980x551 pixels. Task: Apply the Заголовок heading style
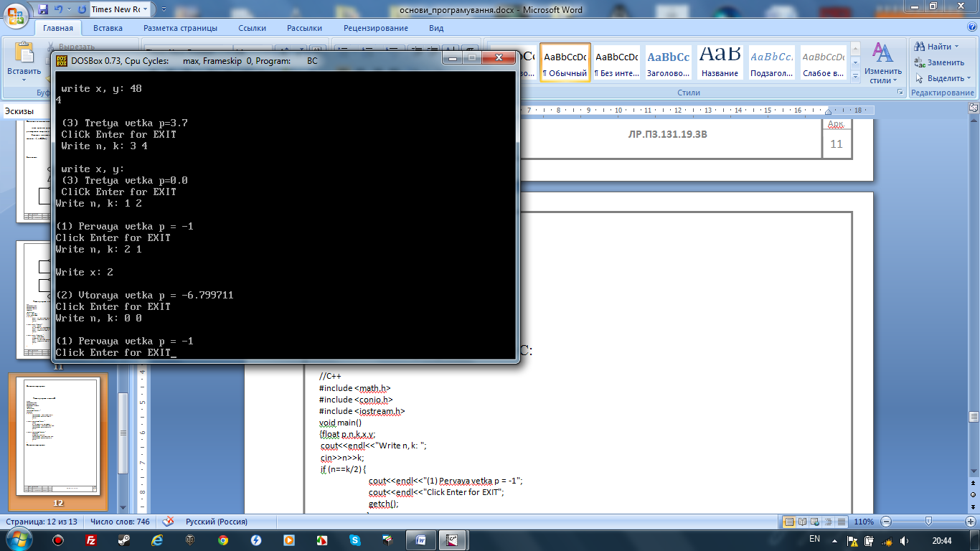(669, 62)
